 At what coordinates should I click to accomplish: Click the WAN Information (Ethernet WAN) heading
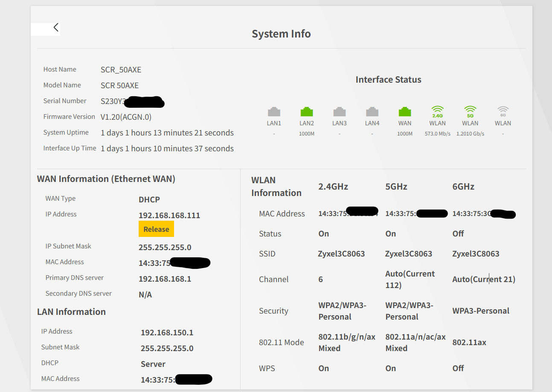click(x=106, y=179)
